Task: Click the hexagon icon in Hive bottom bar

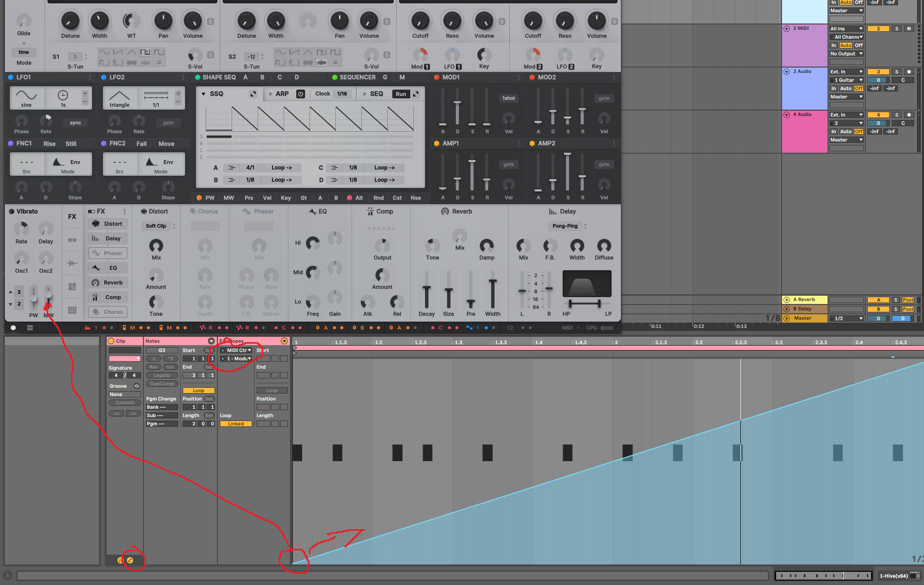Action: (x=13, y=328)
